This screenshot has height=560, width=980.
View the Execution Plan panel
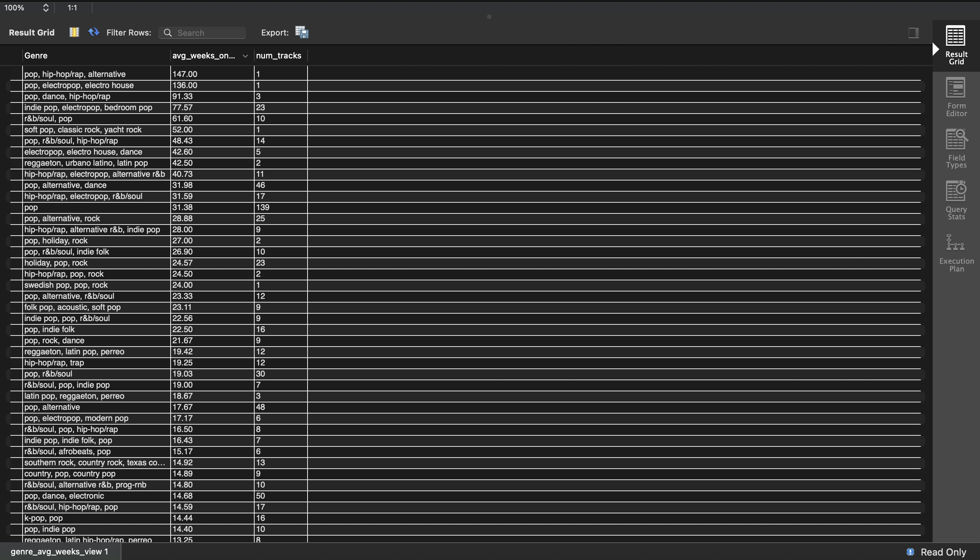[x=956, y=253]
